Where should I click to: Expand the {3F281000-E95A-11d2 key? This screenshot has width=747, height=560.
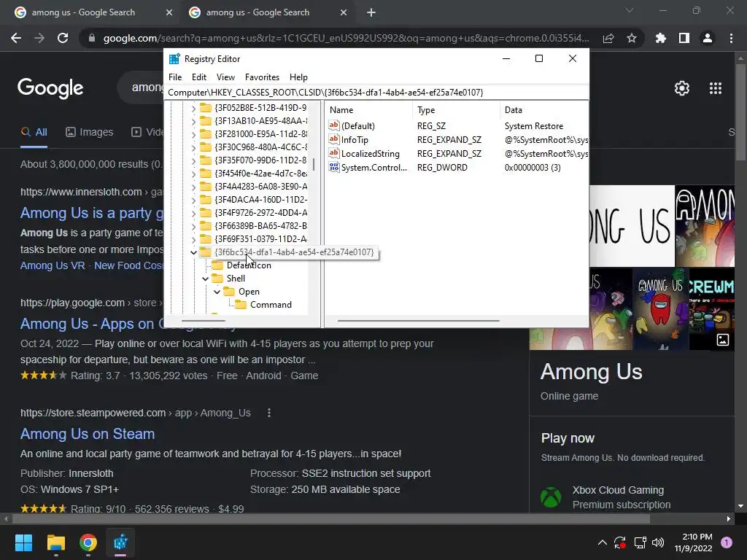pyautogui.click(x=193, y=135)
